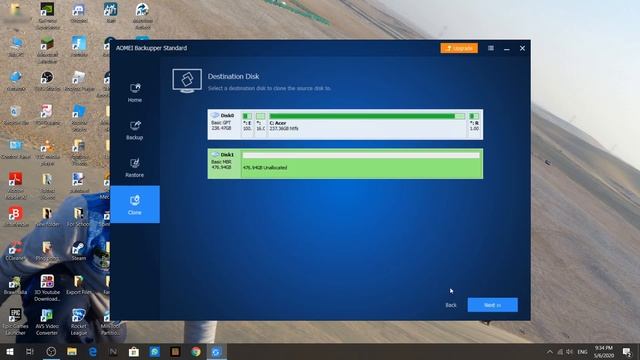This screenshot has width=640, height=360.
Task: Open File Explorer from the taskbar
Action: pyautogui.click(x=72, y=351)
